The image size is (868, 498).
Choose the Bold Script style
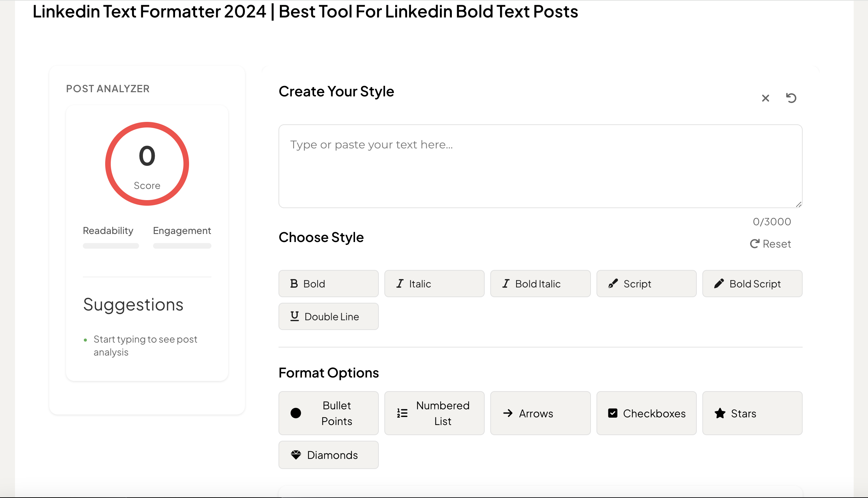[752, 284]
